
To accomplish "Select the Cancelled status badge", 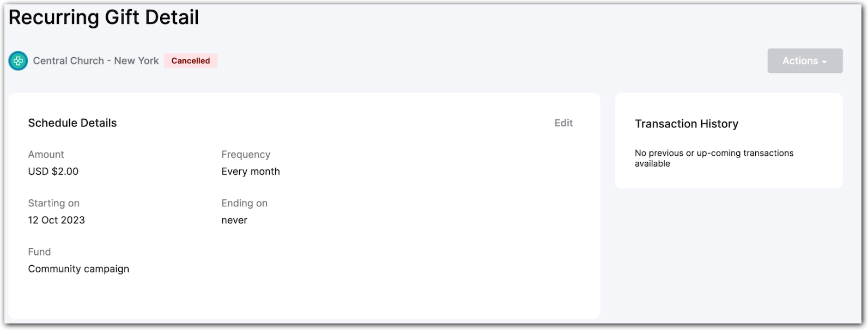I will pyautogui.click(x=190, y=60).
